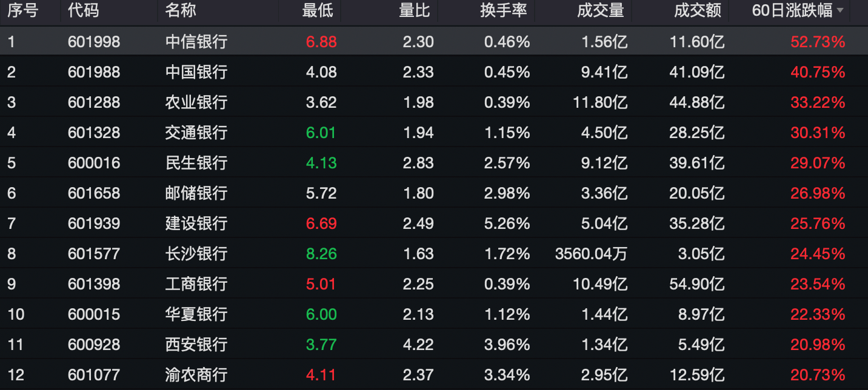Click turnover amount 54.90亿
Image resolution: width=868 pixels, height=390 pixels.
[697, 283]
